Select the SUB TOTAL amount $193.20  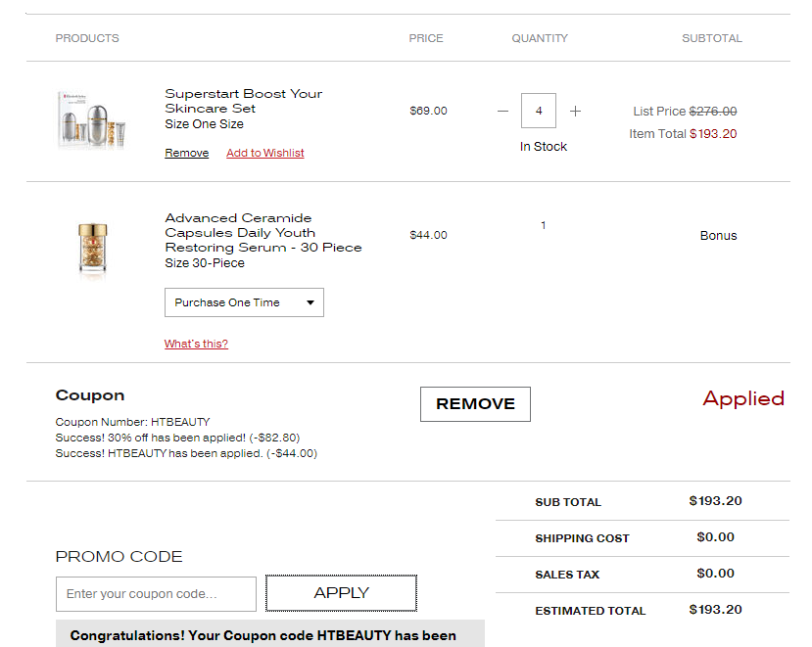click(715, 500)
